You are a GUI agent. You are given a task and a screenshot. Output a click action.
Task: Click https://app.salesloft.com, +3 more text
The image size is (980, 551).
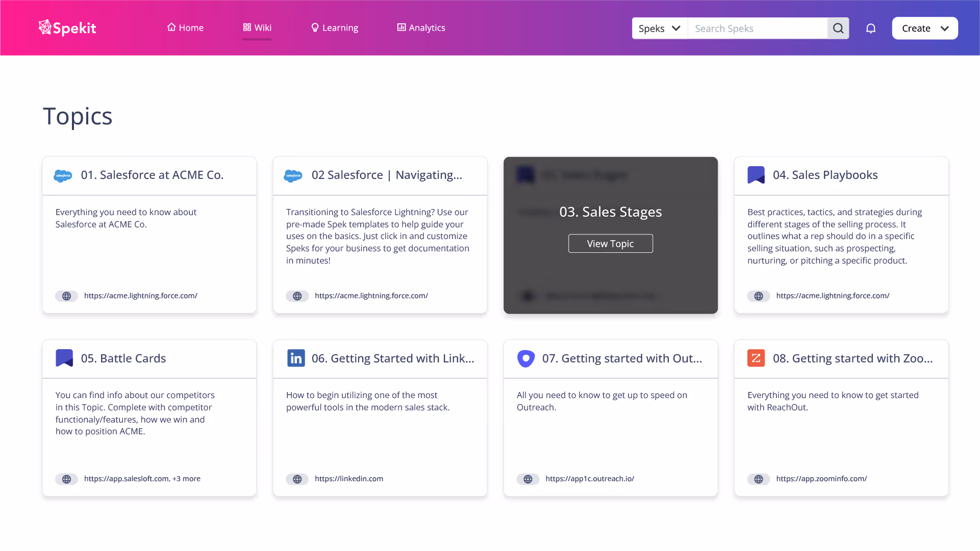tap(142, 479)
